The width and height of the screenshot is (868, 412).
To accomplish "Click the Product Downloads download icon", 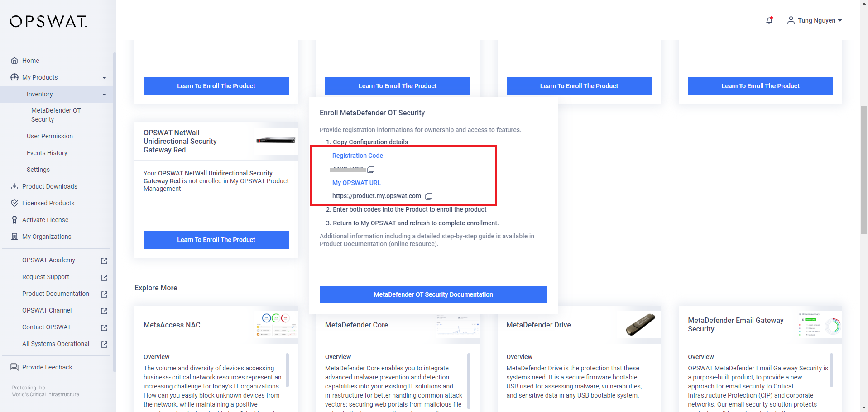I will point(14,186).
